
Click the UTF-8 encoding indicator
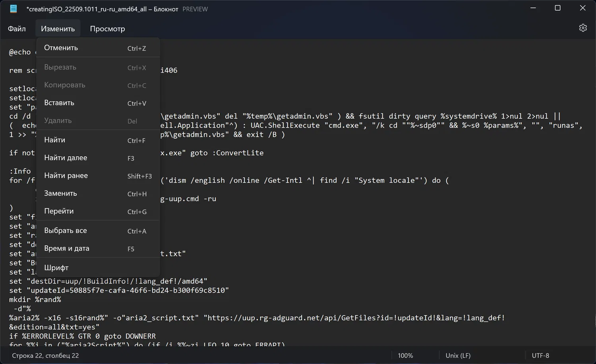tap(540, 356)
